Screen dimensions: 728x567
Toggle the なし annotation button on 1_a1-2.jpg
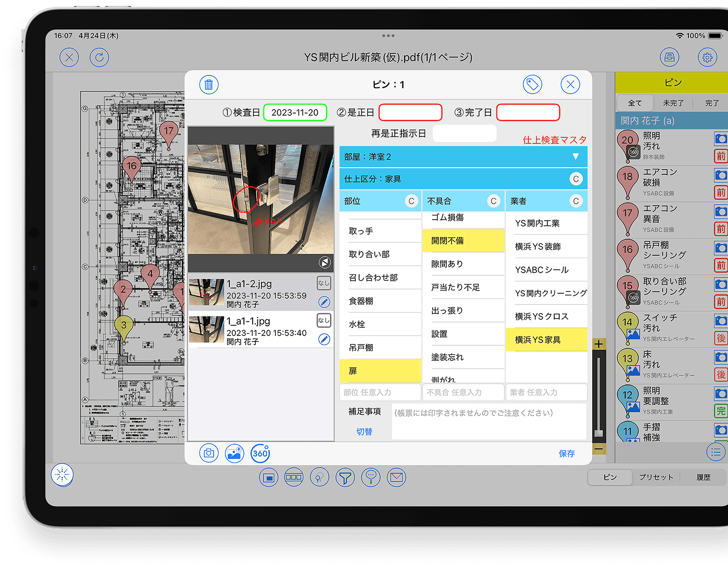point(323,282)
